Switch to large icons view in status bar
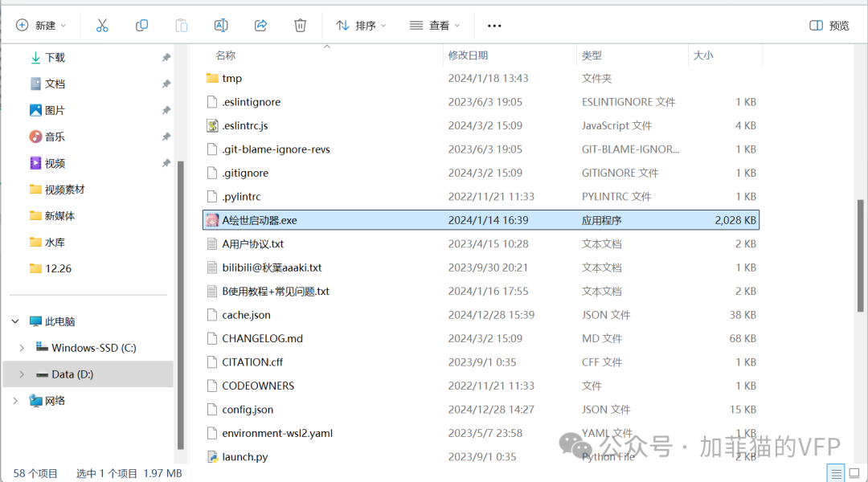Viewport: 868px width, 482px height. [854, 473]
